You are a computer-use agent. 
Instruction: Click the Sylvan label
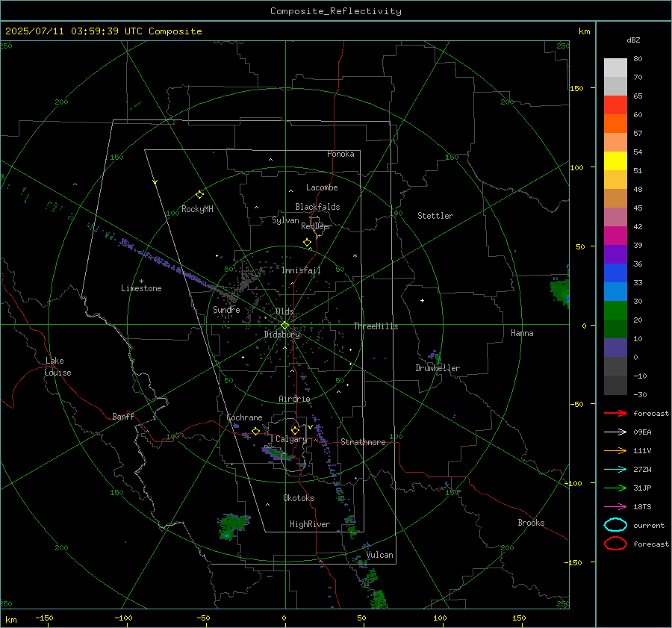click(x=285, y=220)
